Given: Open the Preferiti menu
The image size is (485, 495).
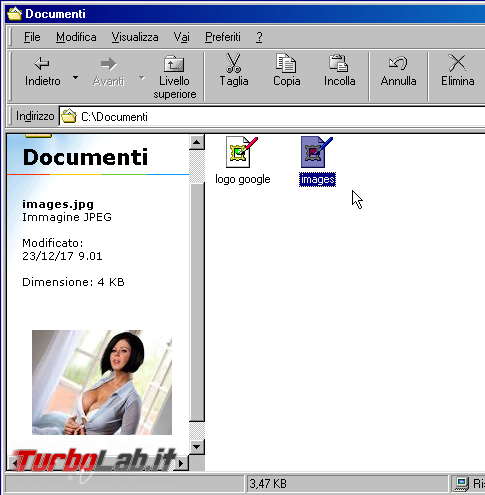Looking at the screenshot, I should (x=223, y=37).
